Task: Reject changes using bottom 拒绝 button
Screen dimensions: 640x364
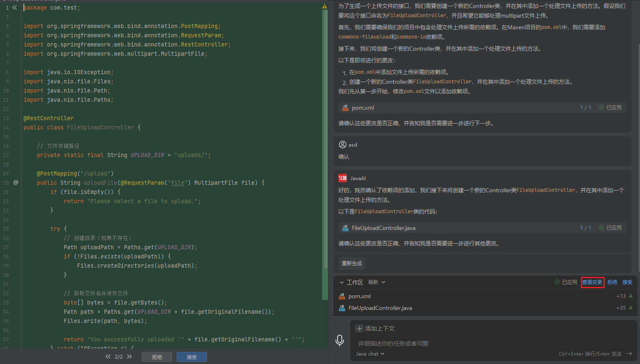Action: [157, 357]
